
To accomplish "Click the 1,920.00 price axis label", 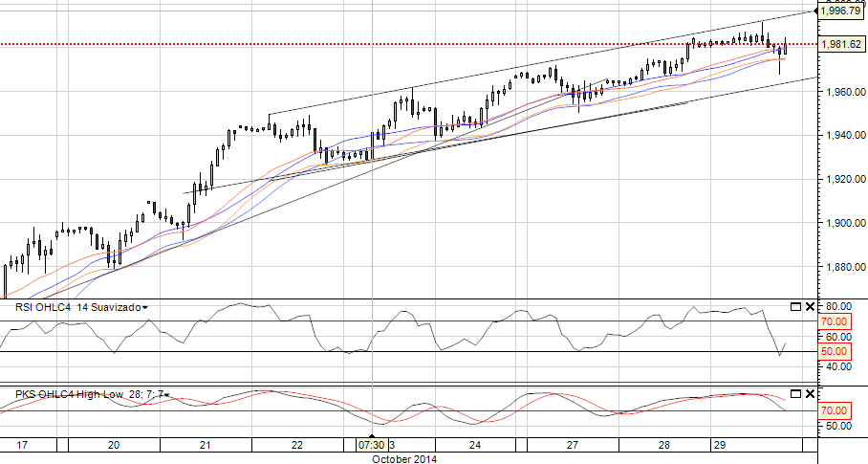I will click(x=844, y=179).
